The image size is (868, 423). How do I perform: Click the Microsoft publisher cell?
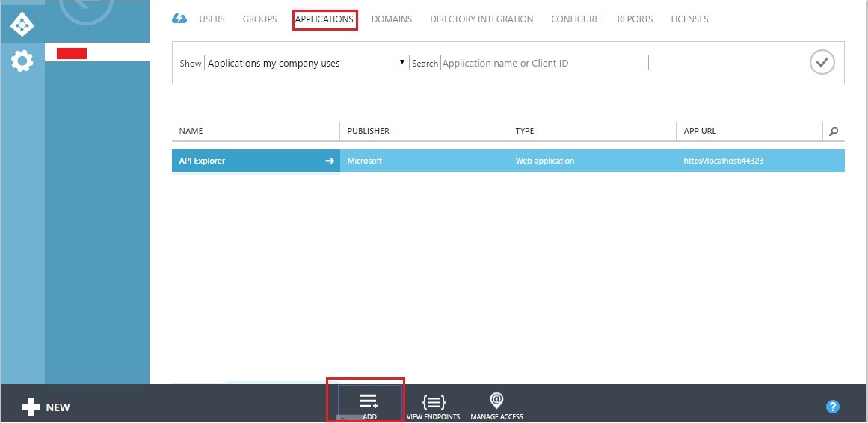click(x=365, y=161)
